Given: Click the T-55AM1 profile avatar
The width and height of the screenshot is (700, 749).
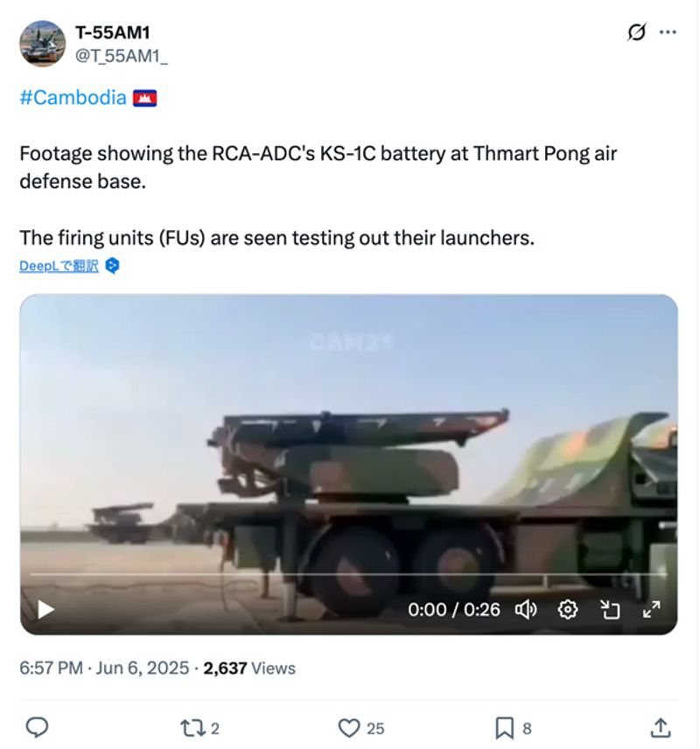Looking at the screenshot, I should click(42, 43).
